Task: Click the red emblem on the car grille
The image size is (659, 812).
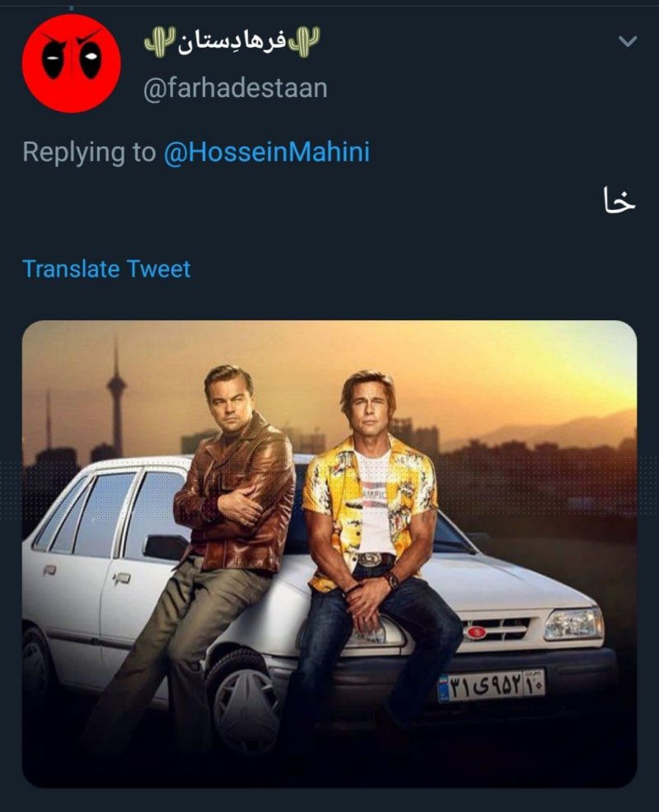Action: 477,632
